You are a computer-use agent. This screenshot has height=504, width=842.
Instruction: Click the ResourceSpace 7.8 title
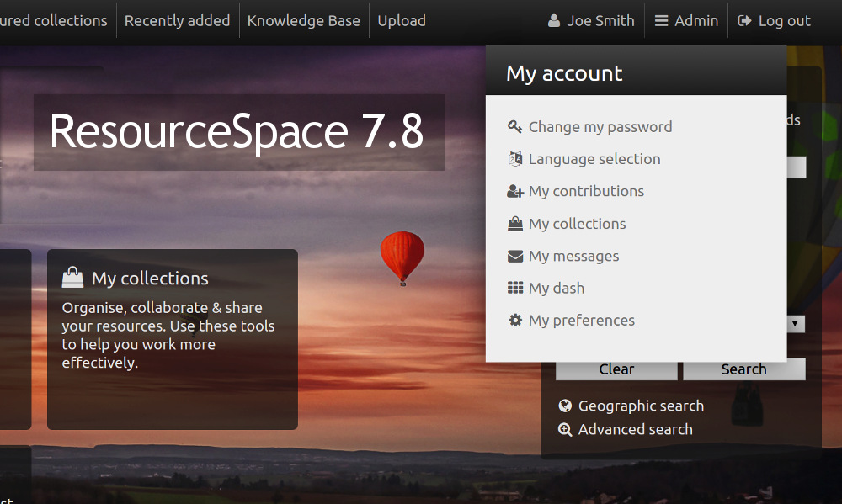[237, 131]
